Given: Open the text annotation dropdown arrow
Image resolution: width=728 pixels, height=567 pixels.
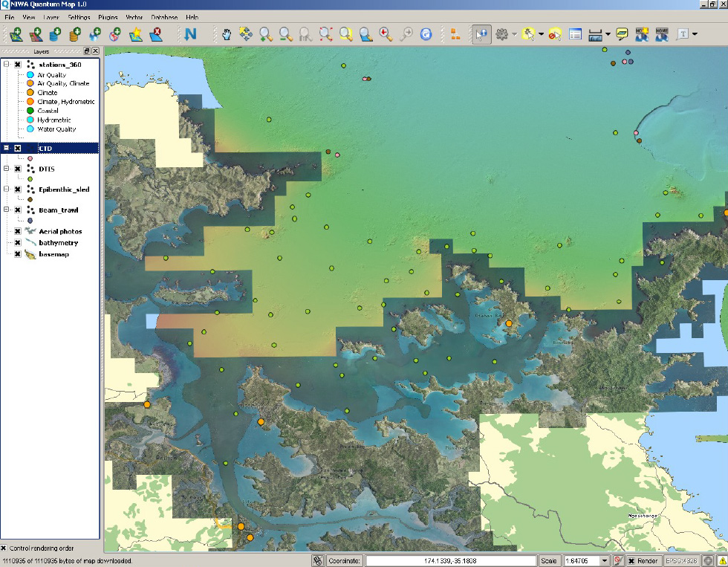Looking at the screenshot, I should (694, 33).
